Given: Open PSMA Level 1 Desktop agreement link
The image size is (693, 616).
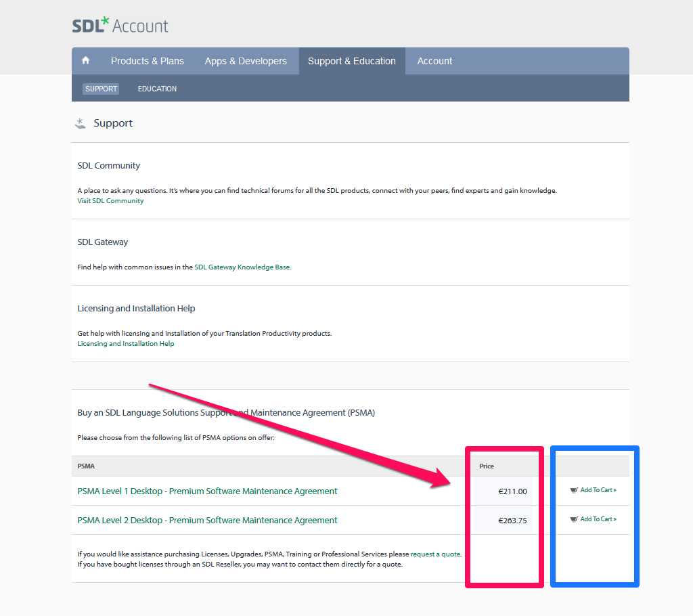Looking at the screenshot, I should coord(207,491).
